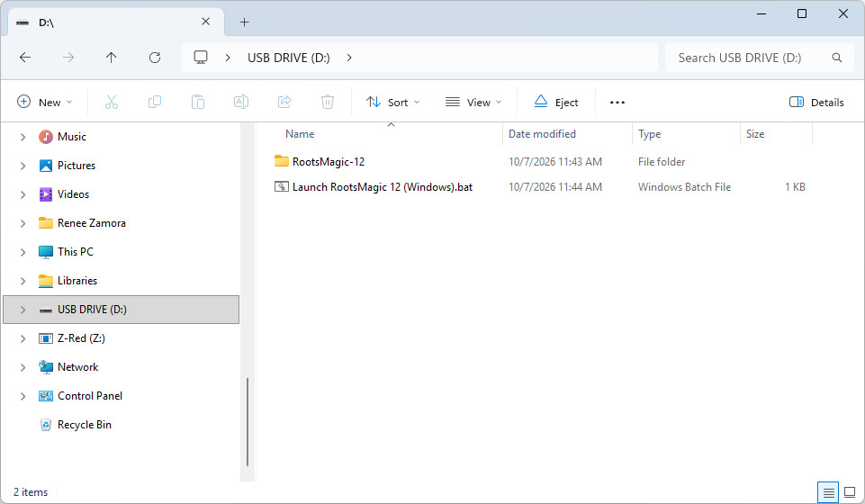The width and height of the screenshot is (865, 504).
Task: Click the Share icon in toolbar
Action: (284, 102)
